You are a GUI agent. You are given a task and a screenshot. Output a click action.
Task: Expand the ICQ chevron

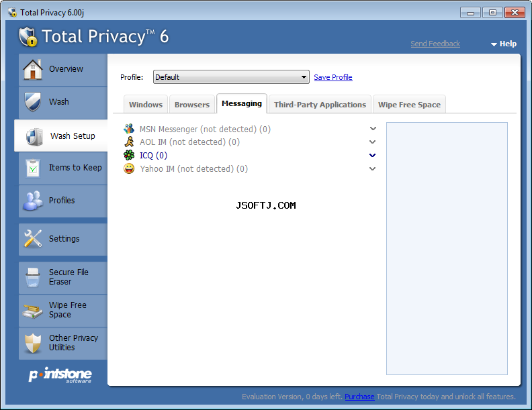pos(373,155)
